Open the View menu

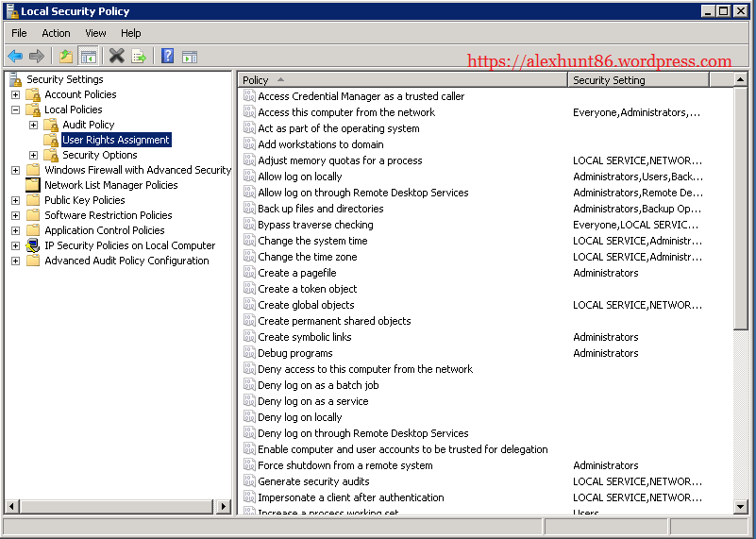pyautogui.click(x=95, y=33)
